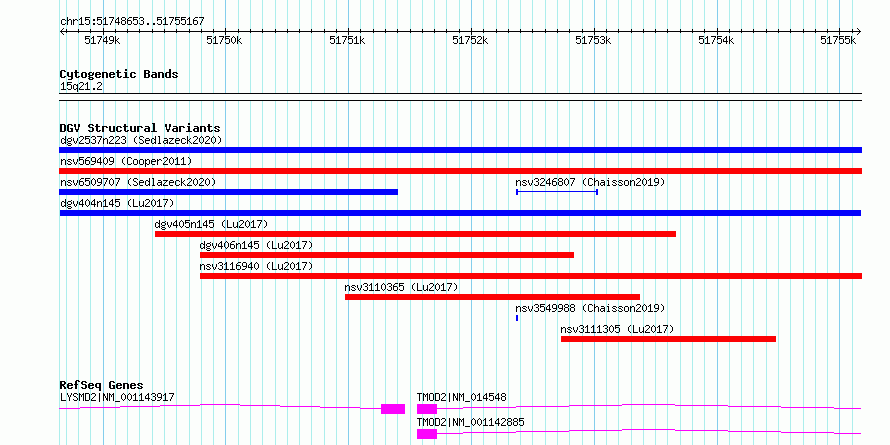Click the dgv406n145 (Lu2017) label
The height and width of the screenshot is (445, 890).
(256, 245)
